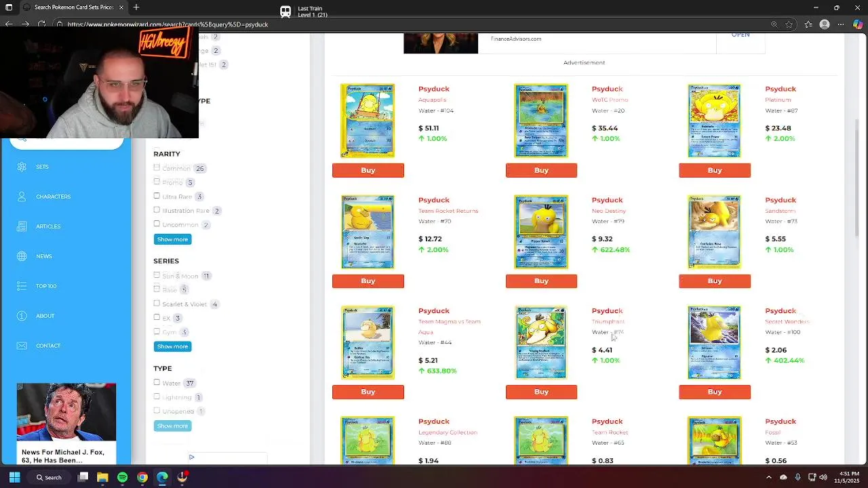Image resolution: width=868 pixels, height=488 pixels.
Task: Open the Copilot icon in browser toolbar
Action: [x=858, y=24]
